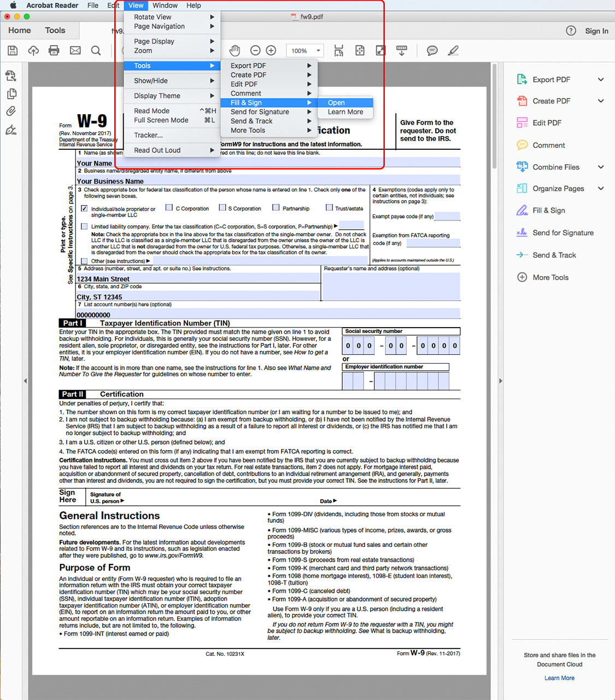Click the sign pen icon in left sidebar
The width and height of the screenshot is (615, 700).
coord(11,130)
